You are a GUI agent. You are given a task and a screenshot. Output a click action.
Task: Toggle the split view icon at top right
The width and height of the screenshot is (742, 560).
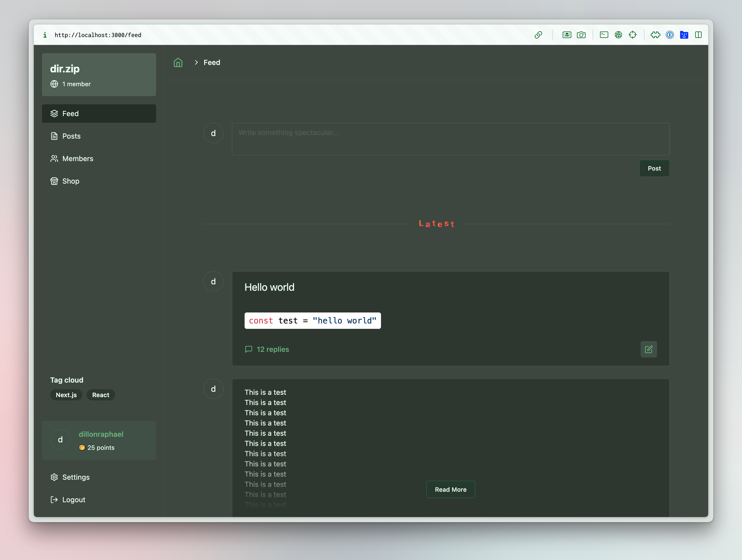click(699, 35)
